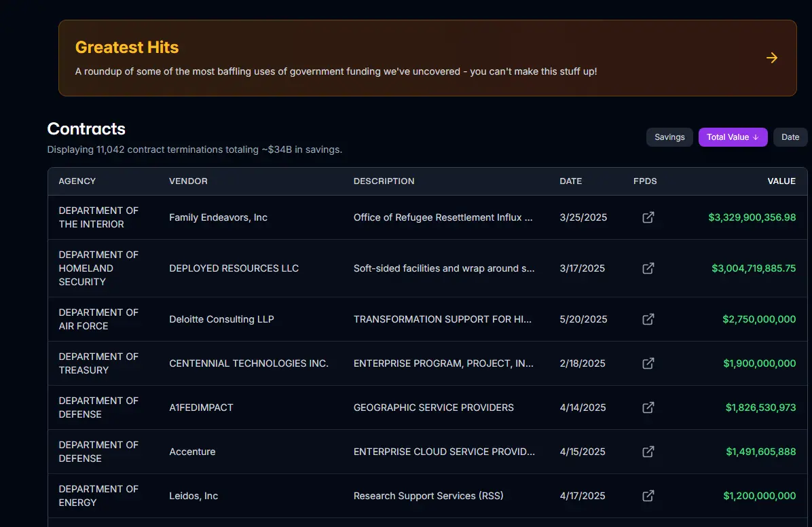Click the $3,329,900,356.98 value cell

click(752, 217)
